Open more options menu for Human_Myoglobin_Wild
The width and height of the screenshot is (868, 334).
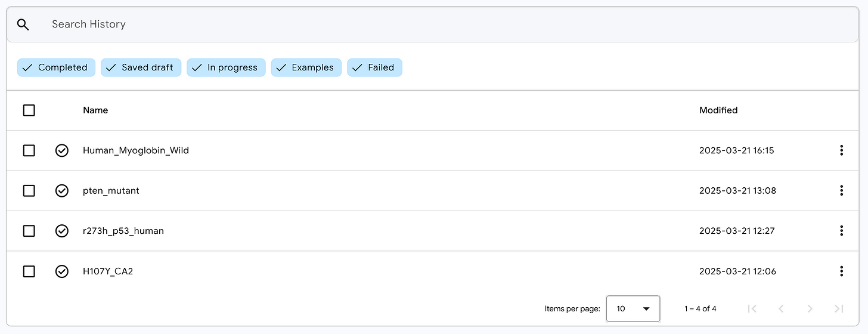point(841,150)
